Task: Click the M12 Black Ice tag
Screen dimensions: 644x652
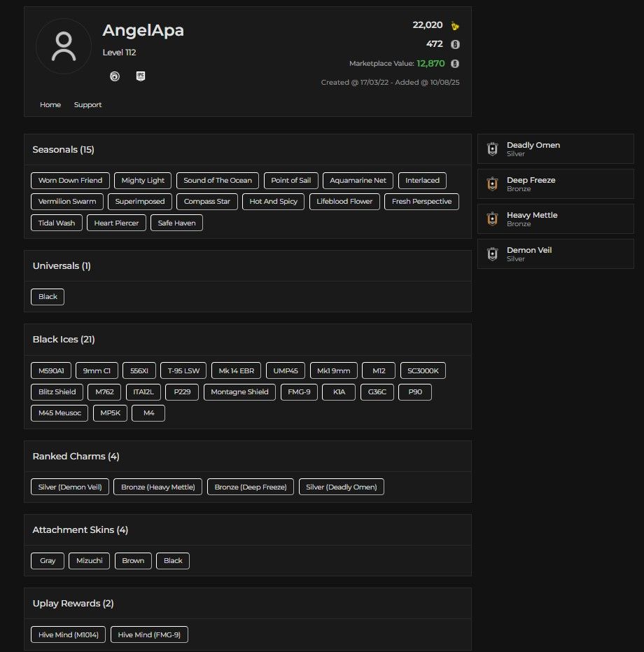Action: click(x=379, y=371)
